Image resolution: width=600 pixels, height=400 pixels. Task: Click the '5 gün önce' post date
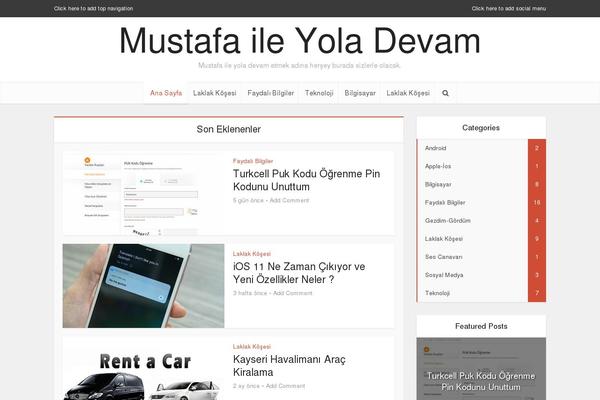tap(248, 200)
